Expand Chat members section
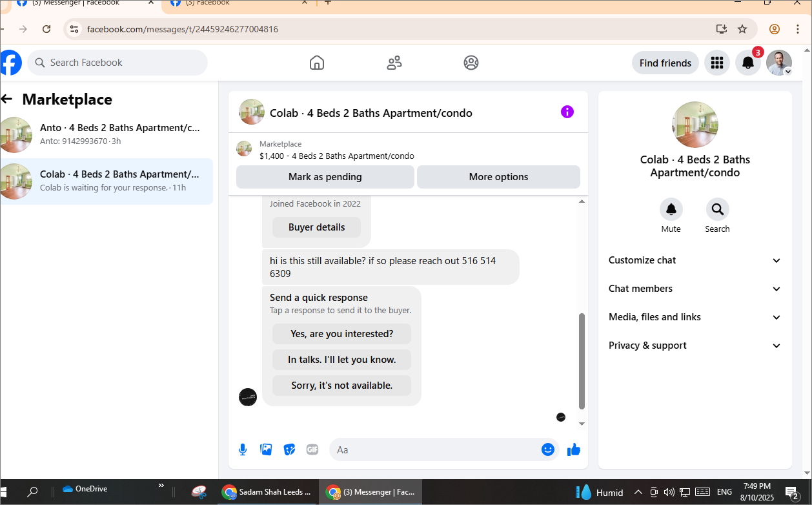The image size is (812, 505). coord(695,289)
